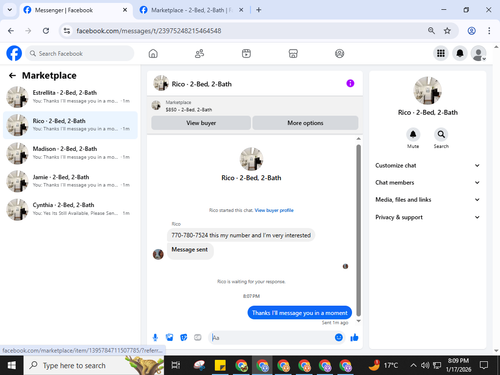
Task: Open the Facebook Home icon
Action: click(x=153, y=53)
